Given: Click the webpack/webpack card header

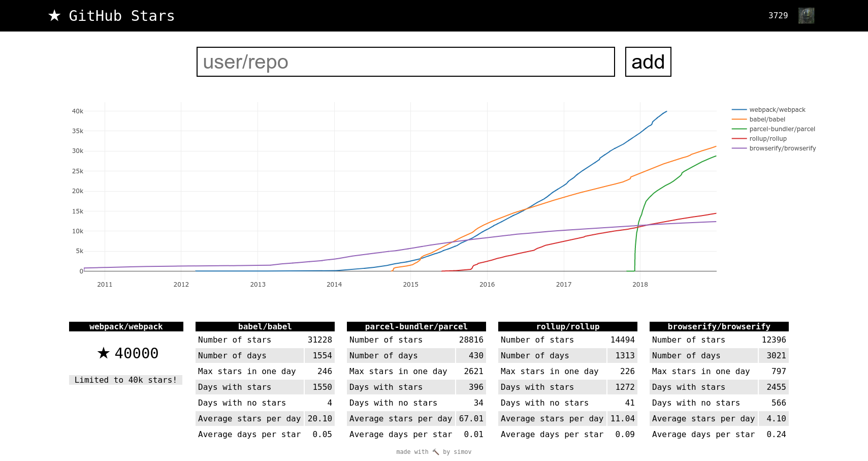Looking at the screenshot, I should coord(126,327).
